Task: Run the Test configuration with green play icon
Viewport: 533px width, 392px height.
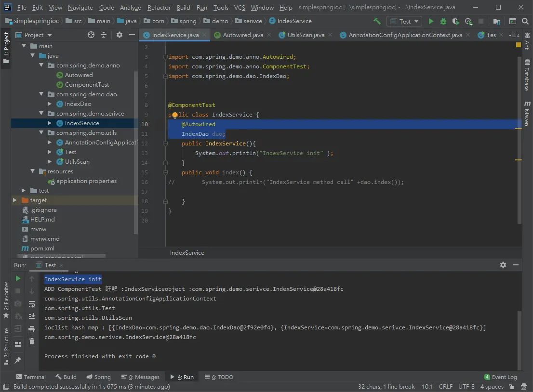Action: tap(431, 21)
